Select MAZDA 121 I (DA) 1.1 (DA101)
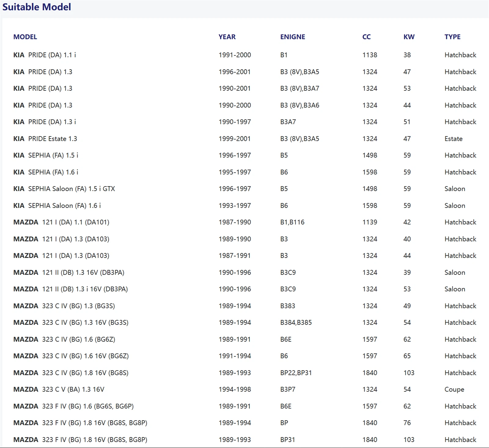489x448 pixels. (x=61, y=222)
